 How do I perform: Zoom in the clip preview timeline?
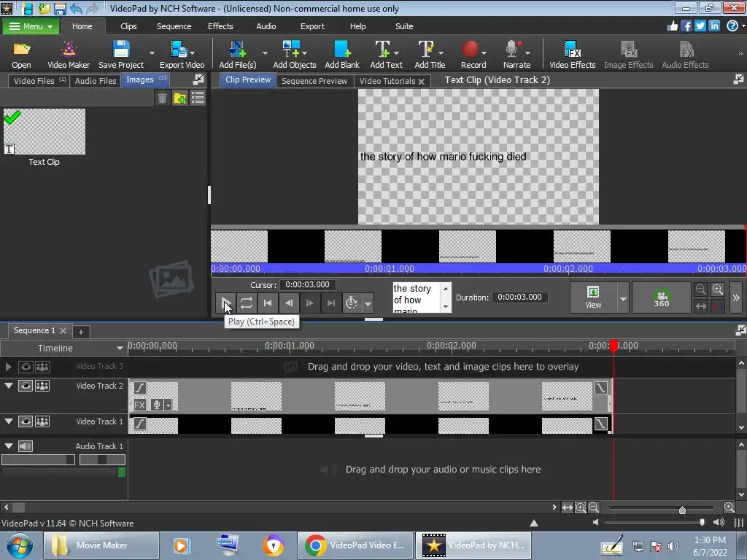tap(718, 289)
